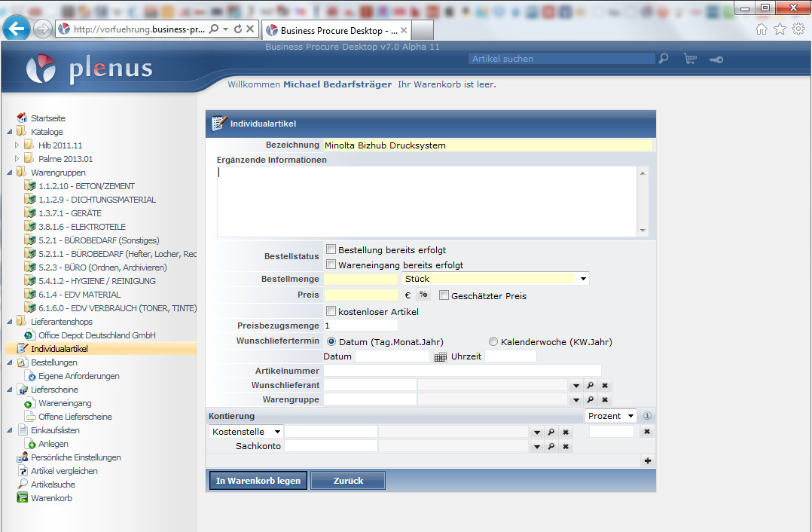Add a Kontierung row with plus icon
The height and width of the screenshot is (532, 812).
click(647, 460)
